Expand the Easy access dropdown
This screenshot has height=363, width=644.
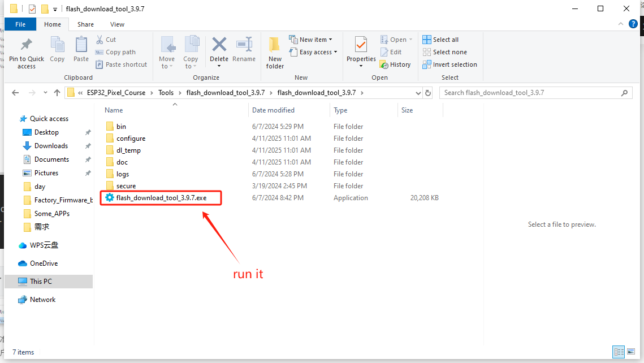tap(335, 52)
